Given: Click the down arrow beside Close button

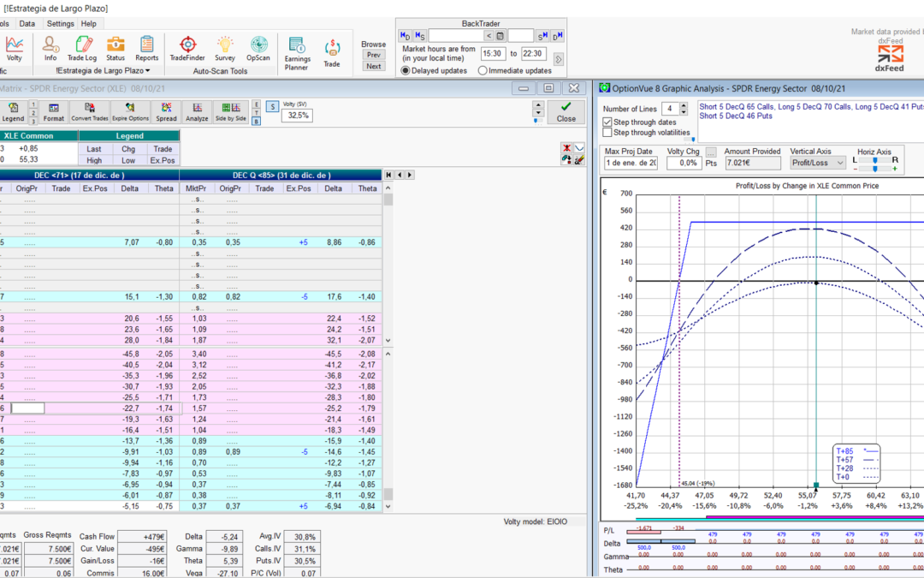Looking at the screenshot, I should [538, 113].
